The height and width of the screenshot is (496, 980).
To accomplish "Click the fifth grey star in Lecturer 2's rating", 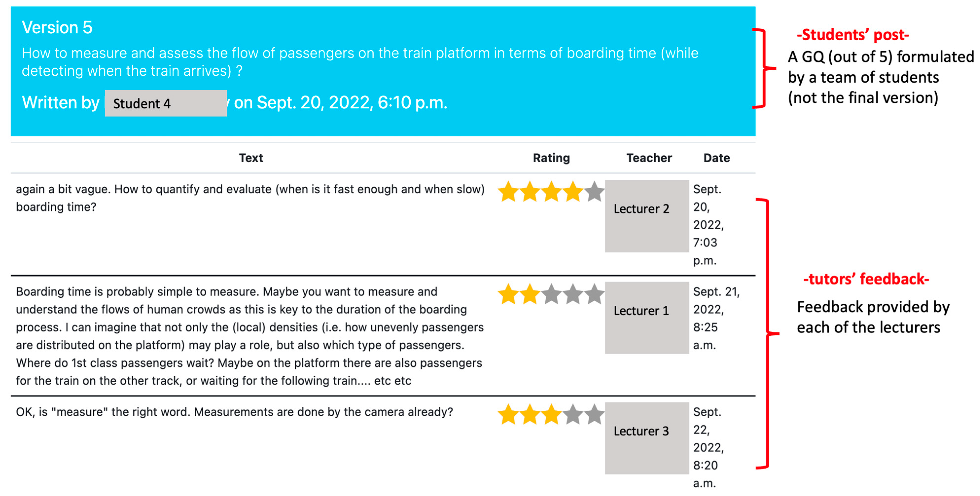I will [594, 191].
